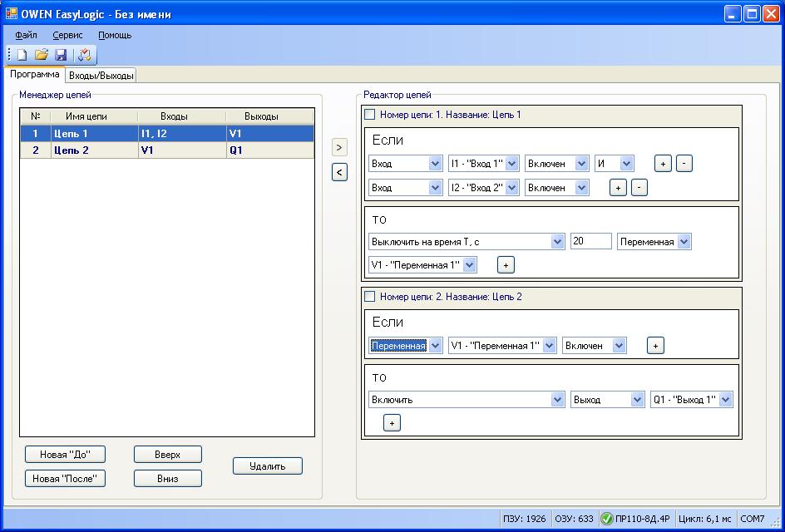The image size is (785, 532).
Task: Switch to the Программа tab
Action: point(35,74)
